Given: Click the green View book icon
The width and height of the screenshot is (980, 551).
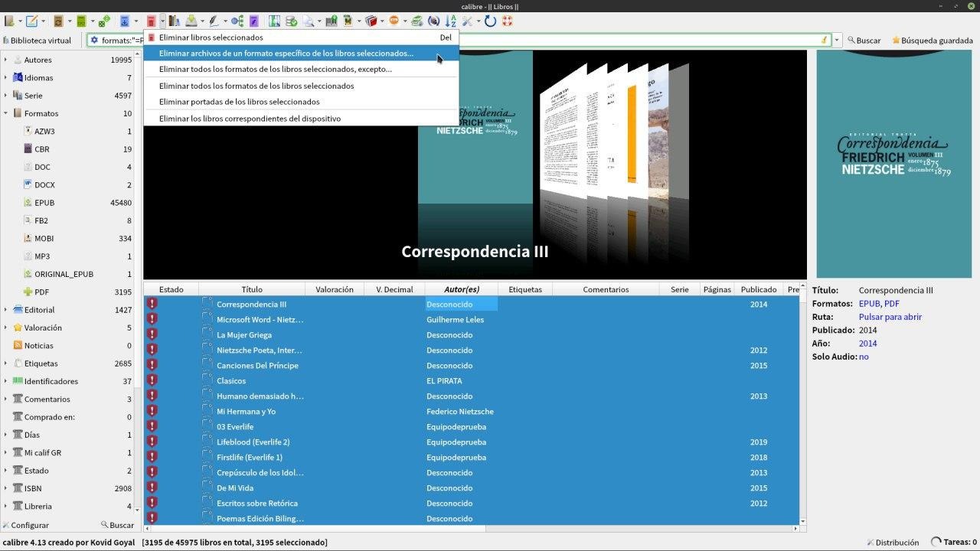Looking at the screenshot, I should click(81, 21).
